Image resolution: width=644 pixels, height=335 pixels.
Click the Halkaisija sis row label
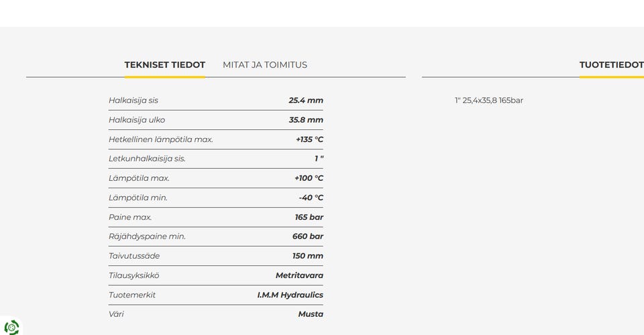coord(133,100)
